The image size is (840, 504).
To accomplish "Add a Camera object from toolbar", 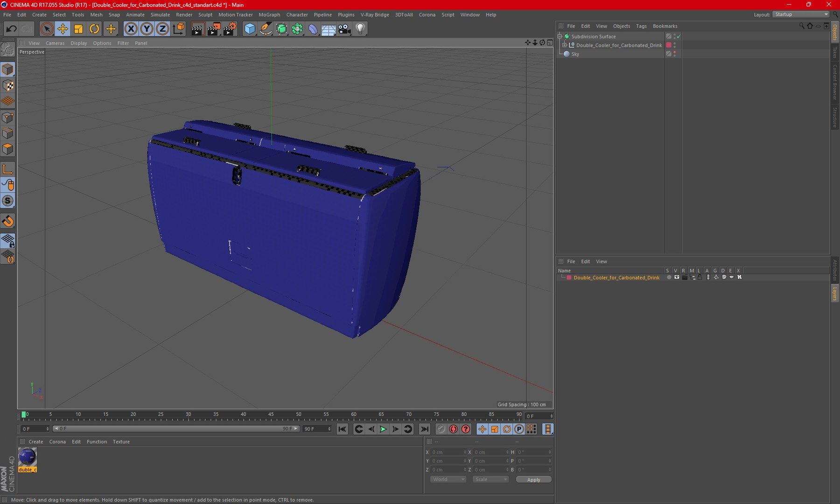I will point(344,29).
